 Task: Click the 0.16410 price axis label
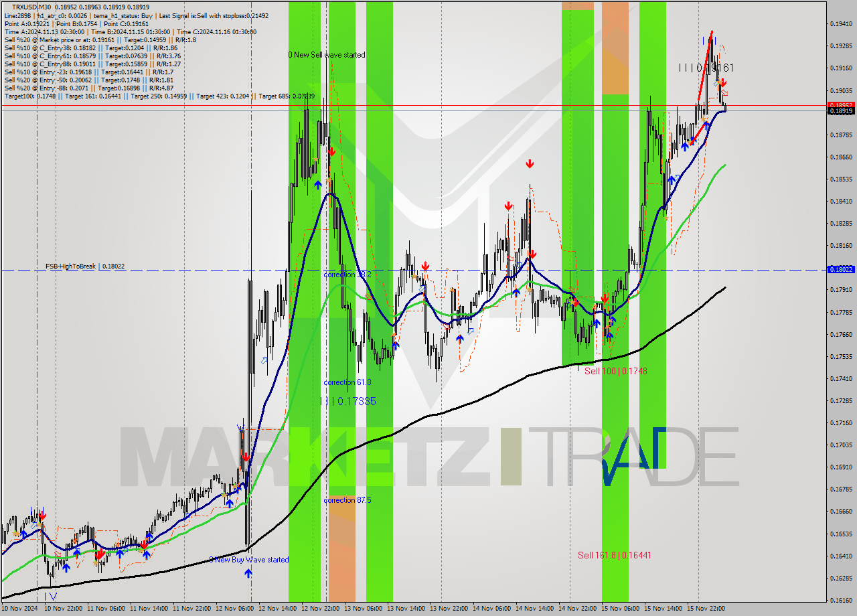tap(841, 556)
